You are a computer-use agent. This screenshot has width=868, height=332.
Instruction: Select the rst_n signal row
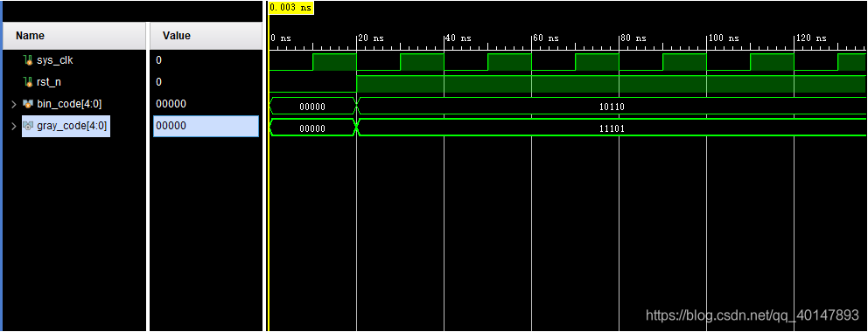pos(75,82)
